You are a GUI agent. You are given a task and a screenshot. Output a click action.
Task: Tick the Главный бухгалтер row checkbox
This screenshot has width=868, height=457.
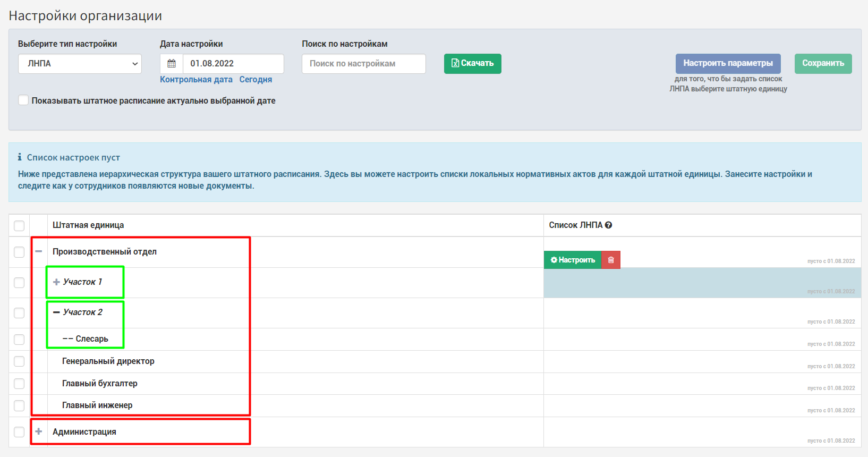[x=19, y=384]
